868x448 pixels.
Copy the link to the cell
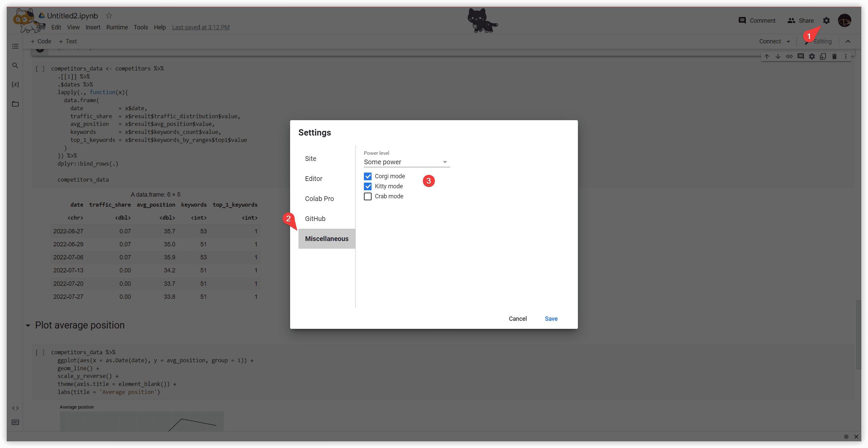pyautogui.click(x=790, y=56)
